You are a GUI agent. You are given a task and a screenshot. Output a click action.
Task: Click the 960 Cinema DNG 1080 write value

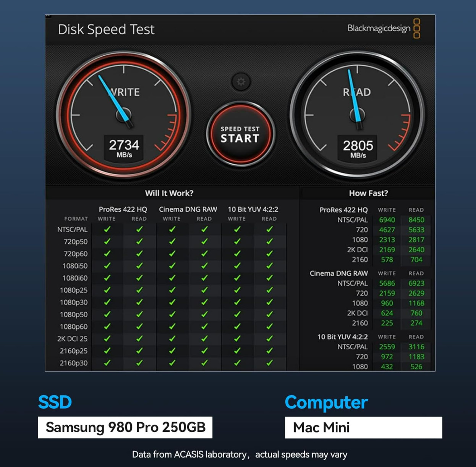tap(387, 303)
